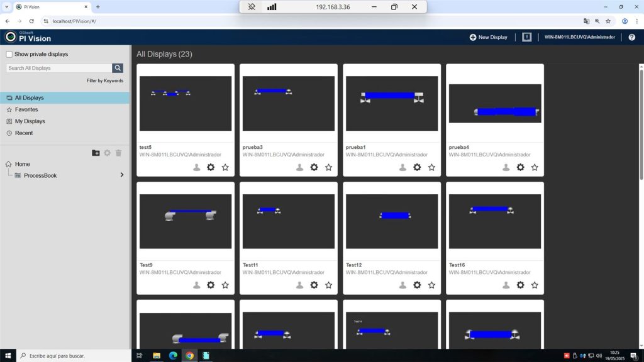Click the Search All Displays field
Viewport: 644px width, 362px height.
click(59, 68)
